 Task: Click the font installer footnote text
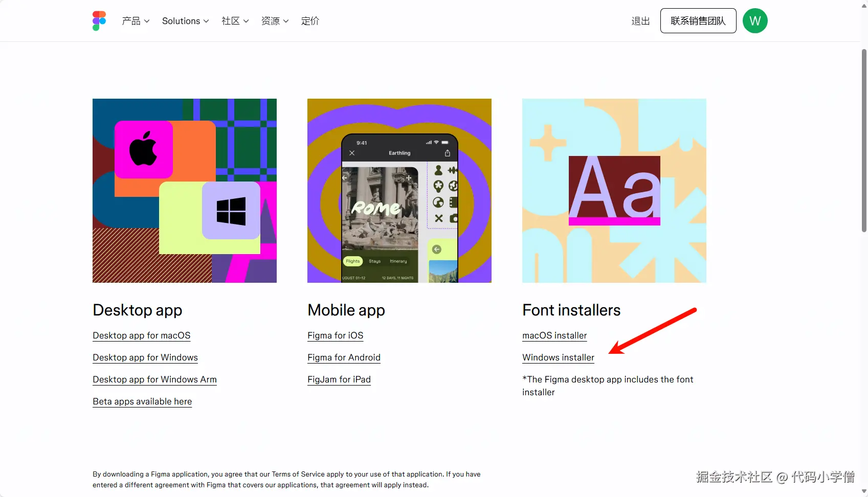pos(608,386)
